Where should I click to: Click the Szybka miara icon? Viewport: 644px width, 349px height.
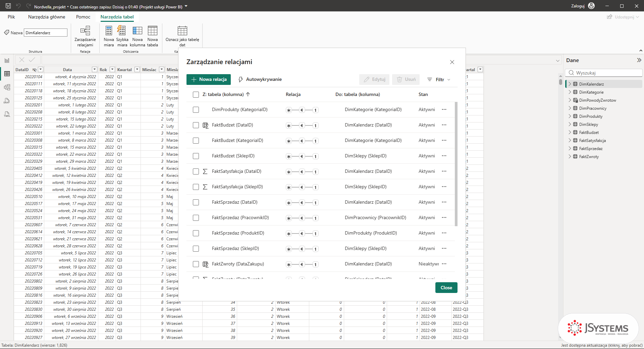pyautogui.click(x=121, y=31)
